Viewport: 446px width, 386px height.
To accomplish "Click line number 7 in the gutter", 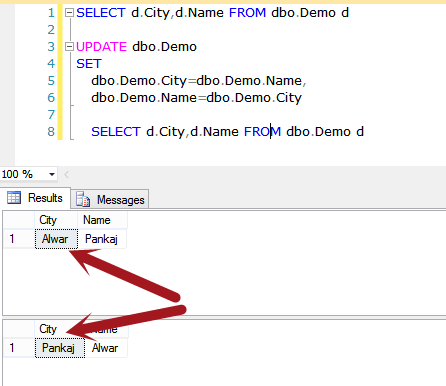I will pyautogui.click(x=51, y=115).
